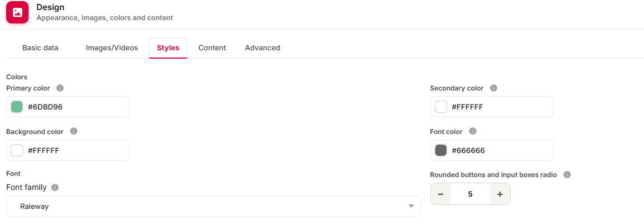Show the Background color info tooltip icon
This screenshot has width=644, height=224.
(73, 131)
